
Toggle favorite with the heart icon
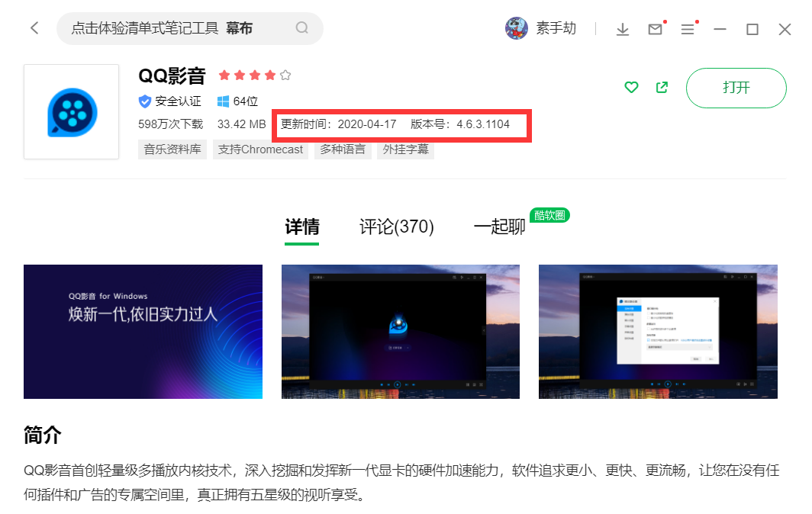pos(631,88)
